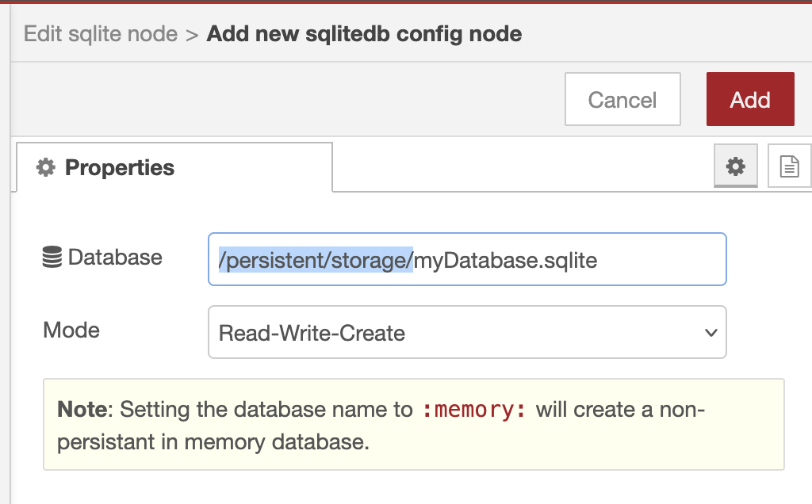The height and width of the screenshot is (504, 812).
Task: Click the 'Add new sqlitedb config node' title
Action: click(x=364, y=35)
